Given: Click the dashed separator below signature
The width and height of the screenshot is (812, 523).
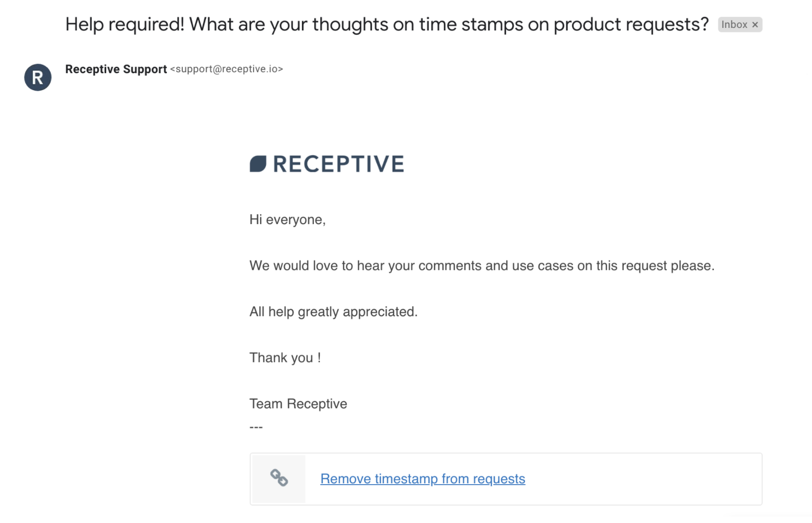Looking at the screenshot, I should click(x=256, y=427).
